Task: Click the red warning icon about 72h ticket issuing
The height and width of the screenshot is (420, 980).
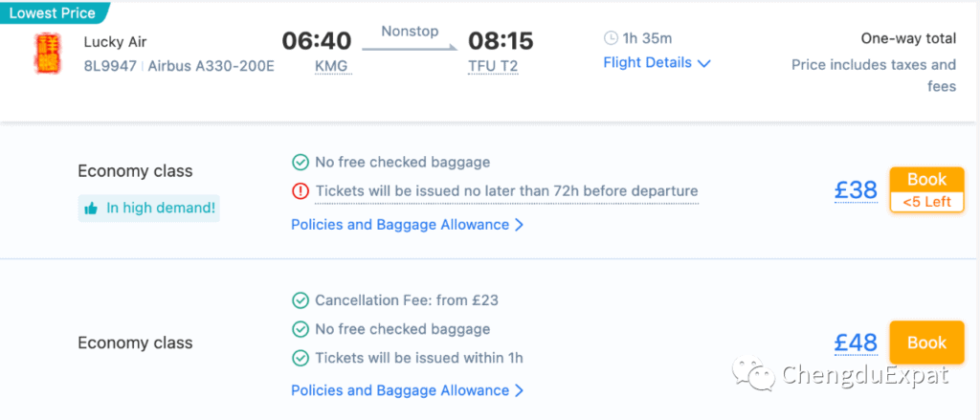Action: pos(301,190)
